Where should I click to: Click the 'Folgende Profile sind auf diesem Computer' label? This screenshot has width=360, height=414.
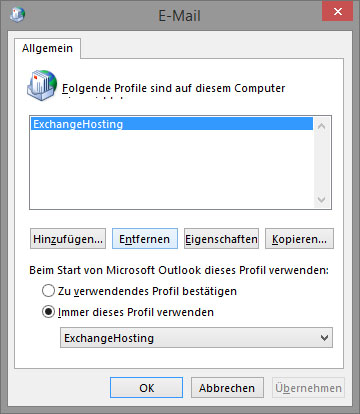point(173,89)
